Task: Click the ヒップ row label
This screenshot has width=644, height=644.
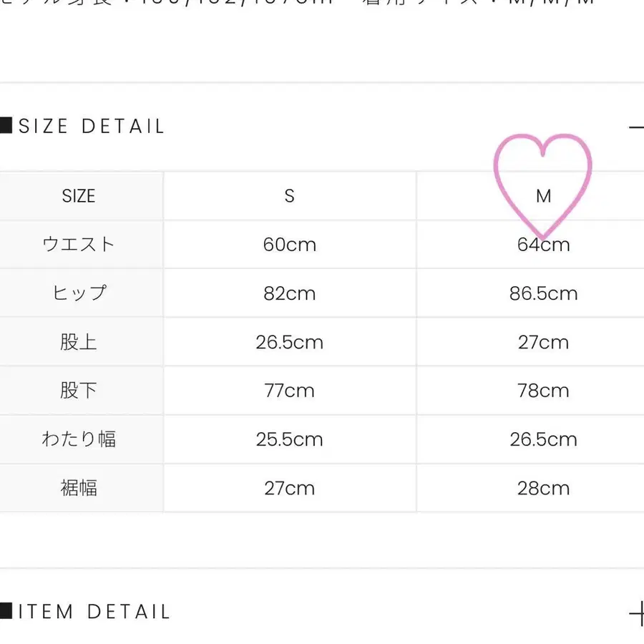Action: (80, 293)
